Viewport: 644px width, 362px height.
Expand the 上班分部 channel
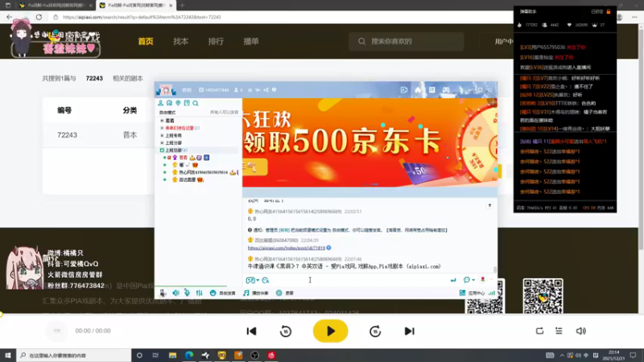click(162, 143)
